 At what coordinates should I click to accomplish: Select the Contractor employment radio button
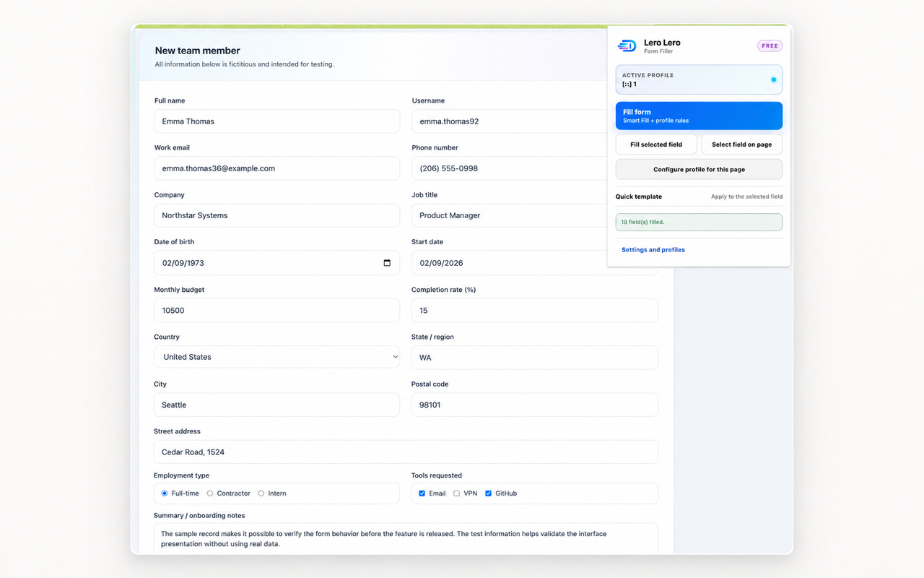pos(210,493)
